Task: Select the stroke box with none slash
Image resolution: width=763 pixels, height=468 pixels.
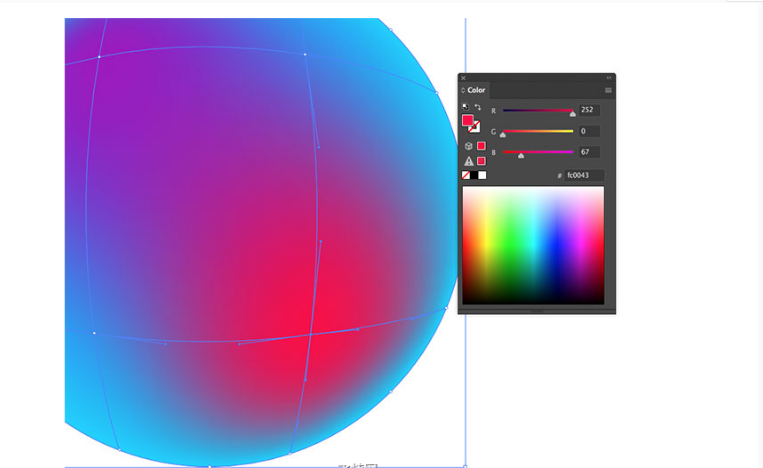Action: pyautogui.click(x=474, y=127)
